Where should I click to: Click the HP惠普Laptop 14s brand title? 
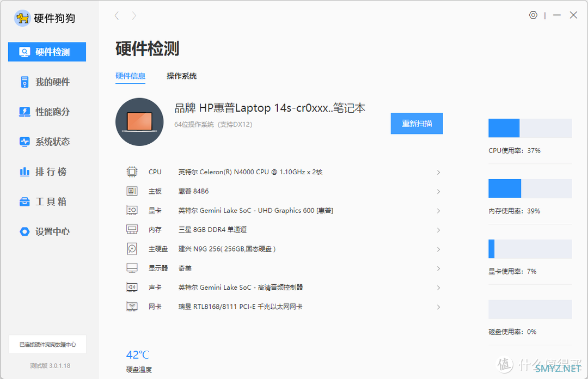269,108
